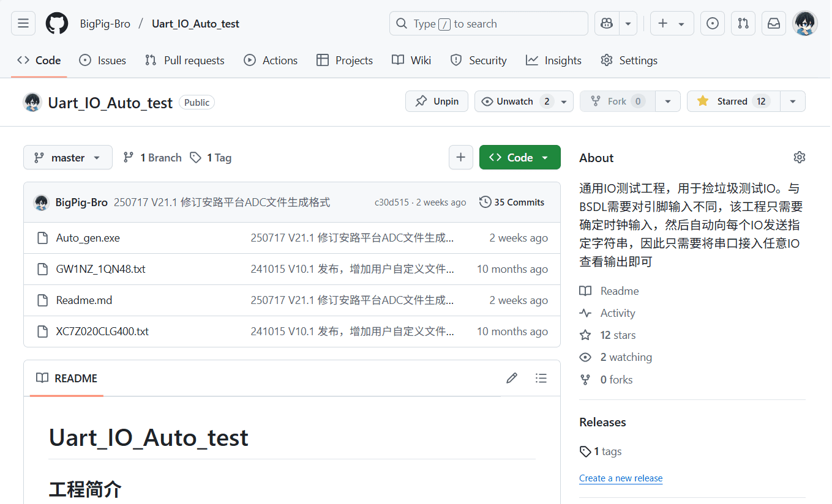The width and height of the screenshot is (832, 504).
Task: Open the notifications inbox icon
Action: [774, 24]
